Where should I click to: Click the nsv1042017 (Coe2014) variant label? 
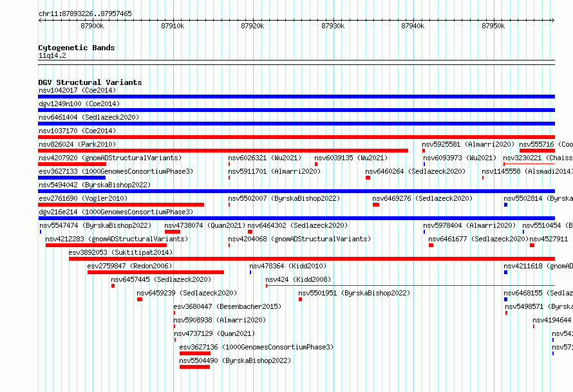(77, 90)
